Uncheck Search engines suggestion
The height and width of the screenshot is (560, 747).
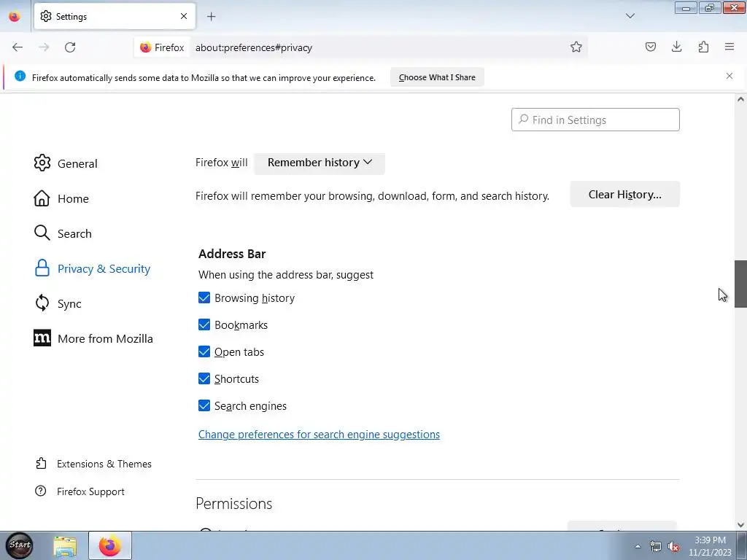pos(204,405)
